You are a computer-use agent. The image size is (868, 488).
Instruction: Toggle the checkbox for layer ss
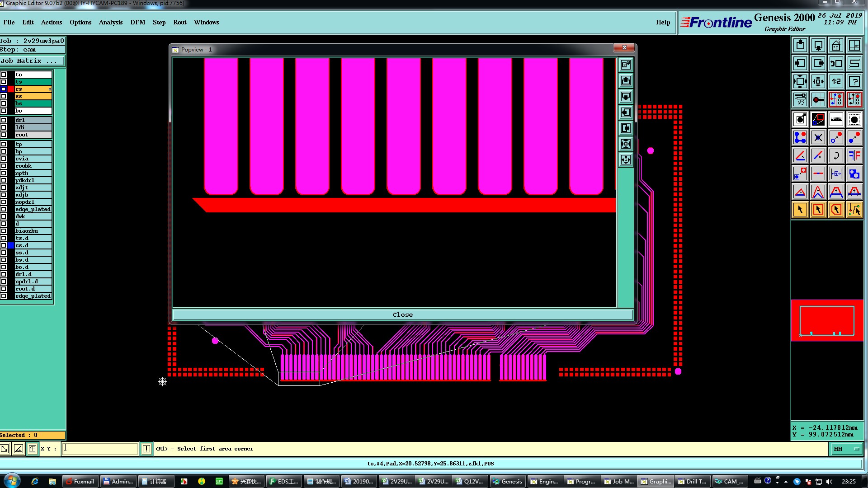pyautogui.click(x=4, y=96)
